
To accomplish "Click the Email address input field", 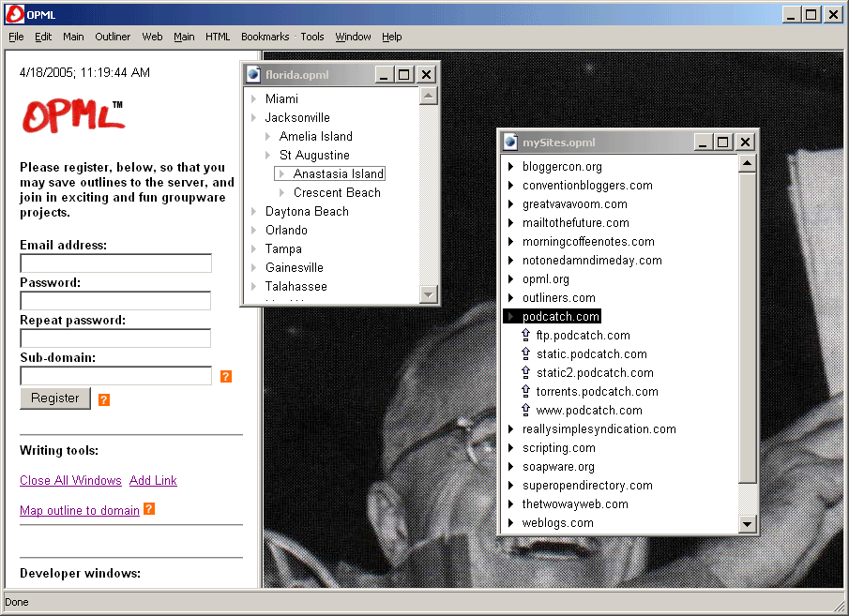I will pyautogui.click(x=115, y=263).
